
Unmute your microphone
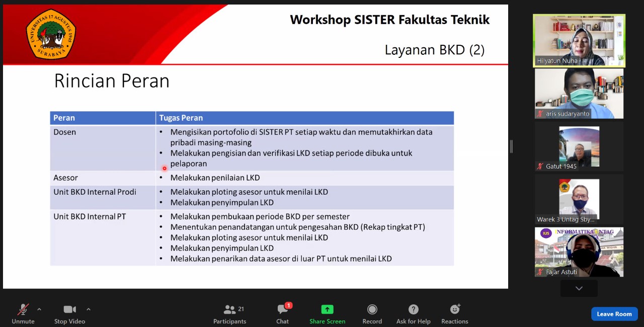[23, 309]
